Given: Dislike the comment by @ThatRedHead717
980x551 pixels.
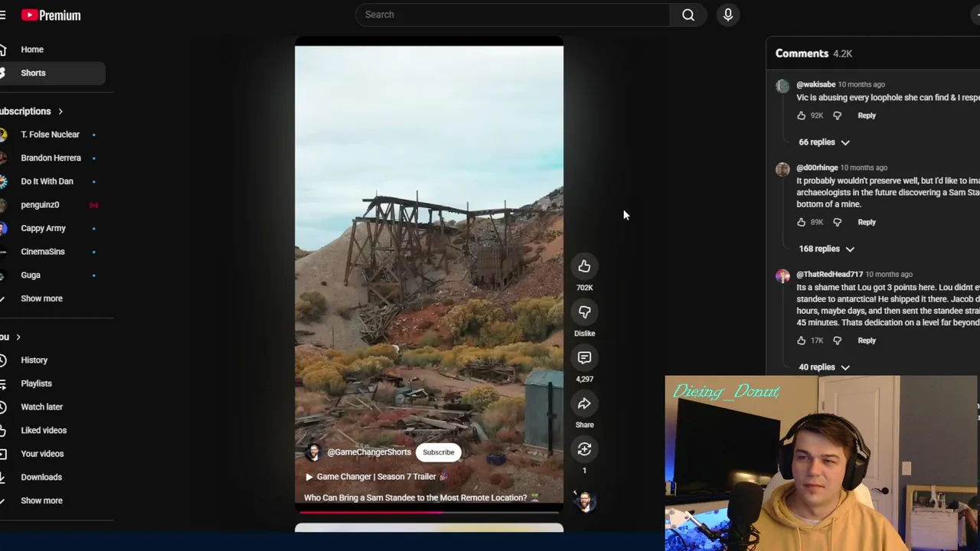Looking at the screenshot, I should (x=837, y=341).
